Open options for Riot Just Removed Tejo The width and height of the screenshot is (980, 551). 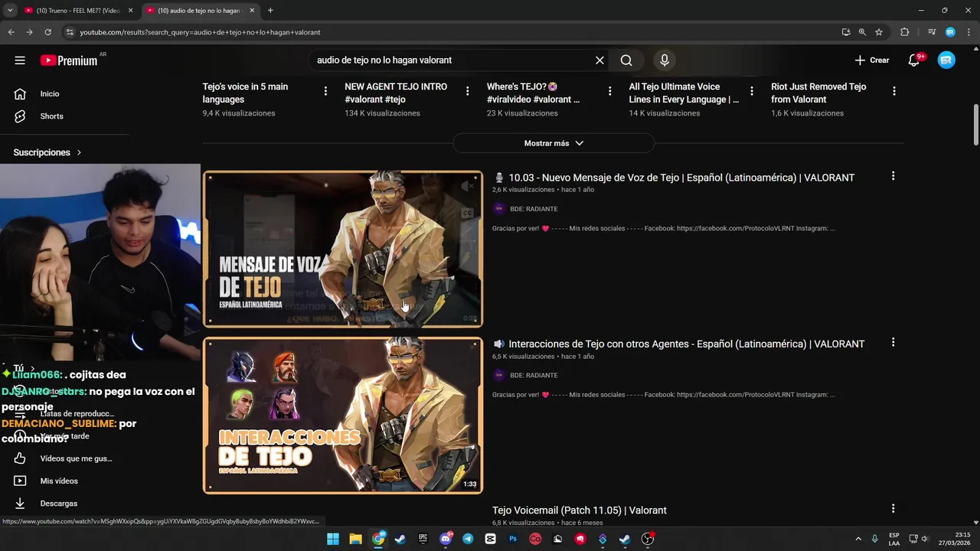point(893,91)
